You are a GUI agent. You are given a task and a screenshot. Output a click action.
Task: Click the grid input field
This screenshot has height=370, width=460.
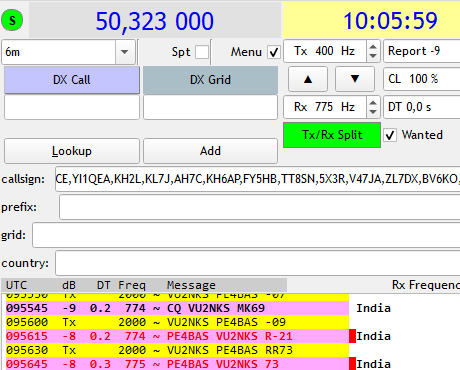[x=246, y=235]
